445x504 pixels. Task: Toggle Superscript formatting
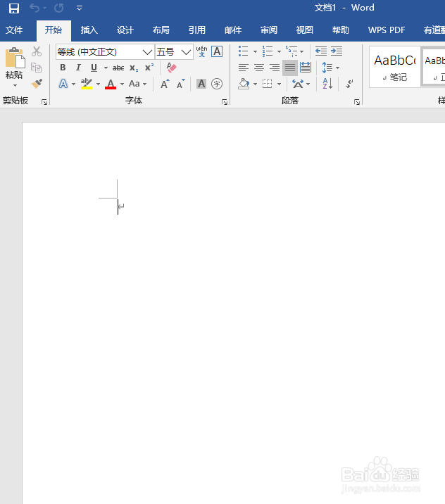coord(149,68)
